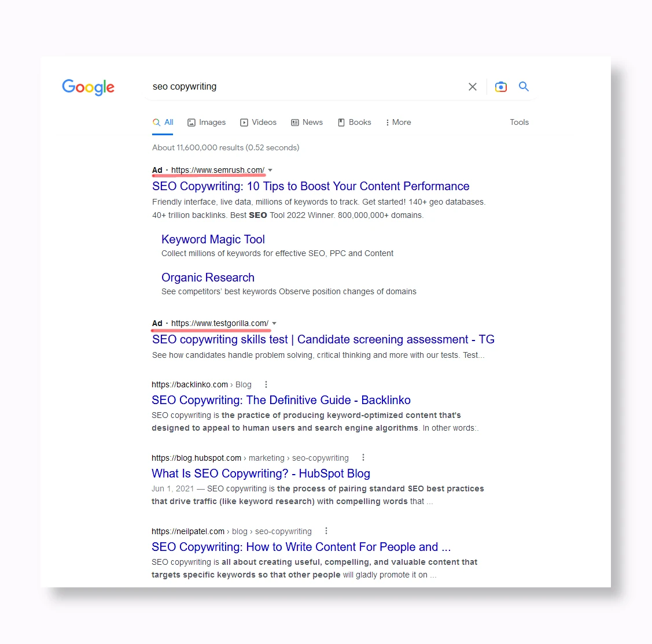Switch to the News tab
Screen dimensions: 652x644
307,122
